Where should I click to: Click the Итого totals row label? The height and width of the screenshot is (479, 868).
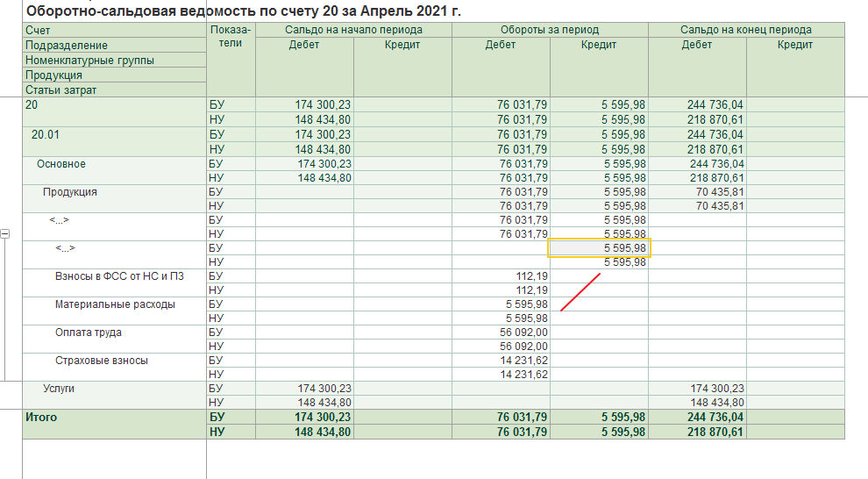pyautogui.click(x=41, y=418)
